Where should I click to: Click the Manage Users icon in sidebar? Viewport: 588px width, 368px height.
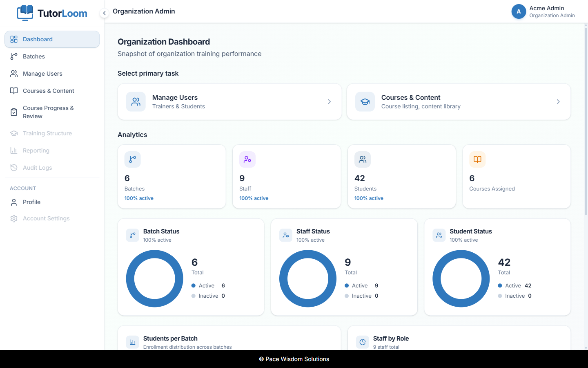[x=14, y=74]
